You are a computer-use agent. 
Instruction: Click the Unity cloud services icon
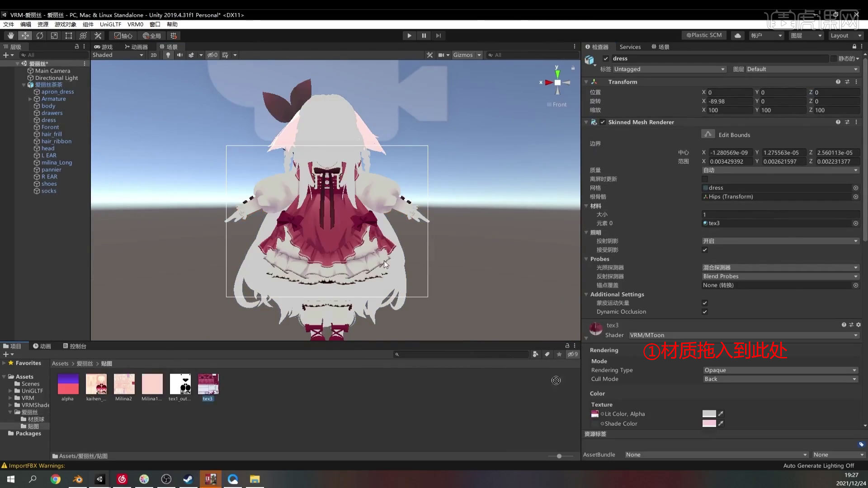coord(738,35)
